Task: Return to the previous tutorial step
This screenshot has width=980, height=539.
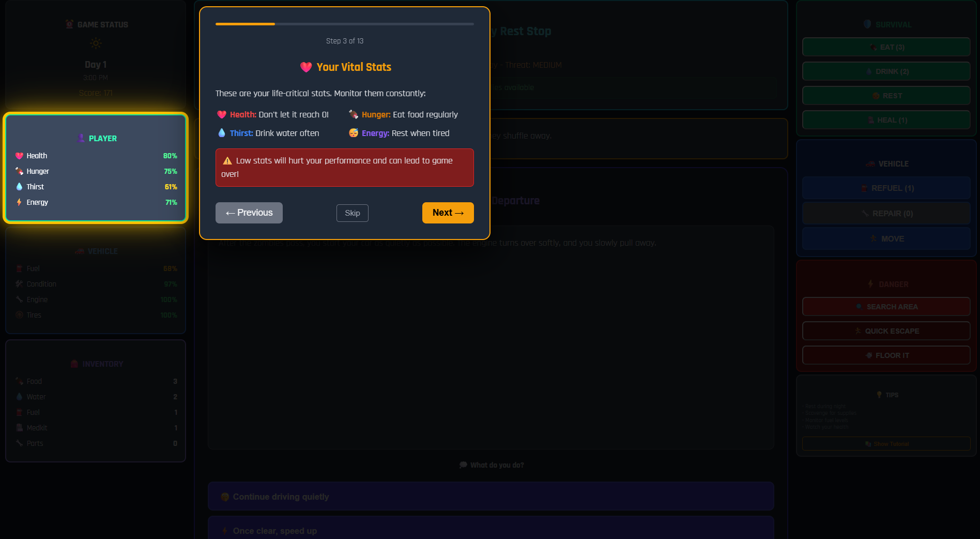Action: 249,213
